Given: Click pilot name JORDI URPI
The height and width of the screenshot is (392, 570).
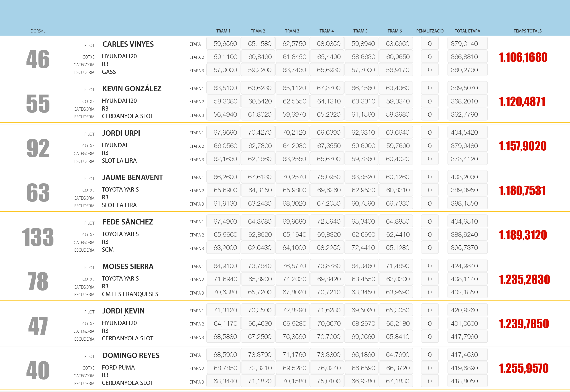Looking at the screenshot, I should [x=121, y=133].
